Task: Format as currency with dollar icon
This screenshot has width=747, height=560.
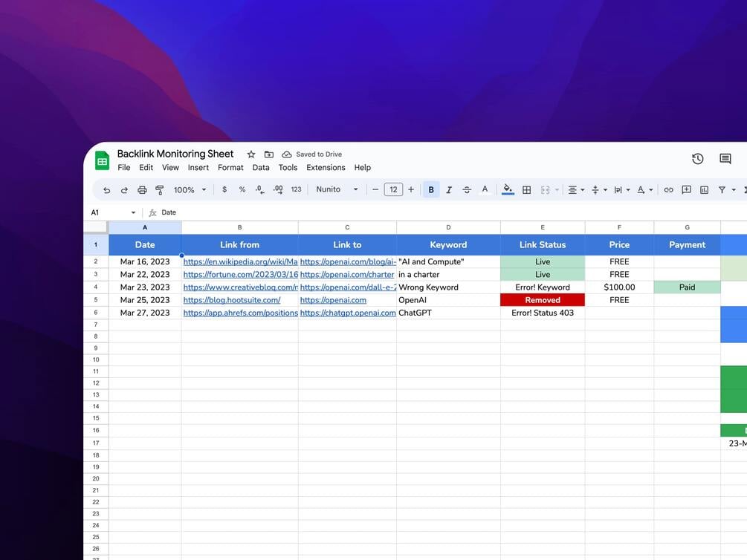Action: (224, 189)
